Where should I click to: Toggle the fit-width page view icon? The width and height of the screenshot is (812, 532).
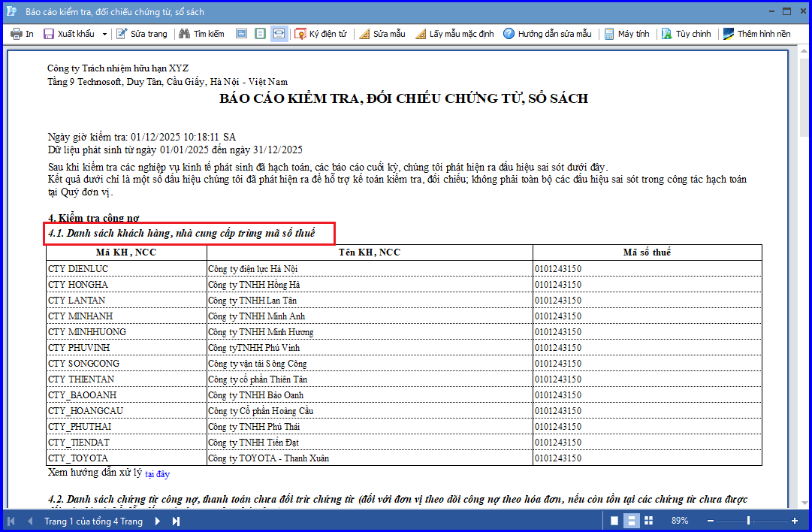[x=279, y=34]
